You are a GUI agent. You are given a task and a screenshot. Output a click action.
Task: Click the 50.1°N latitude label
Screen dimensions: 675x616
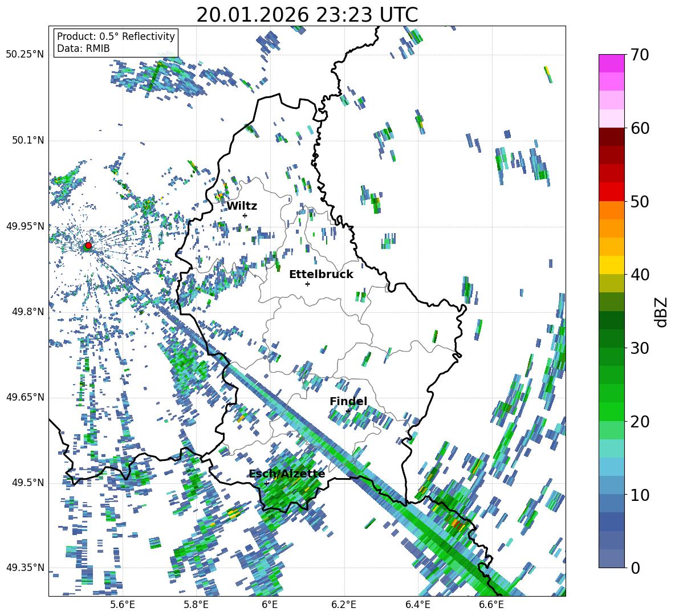click(x=27, y=140)
